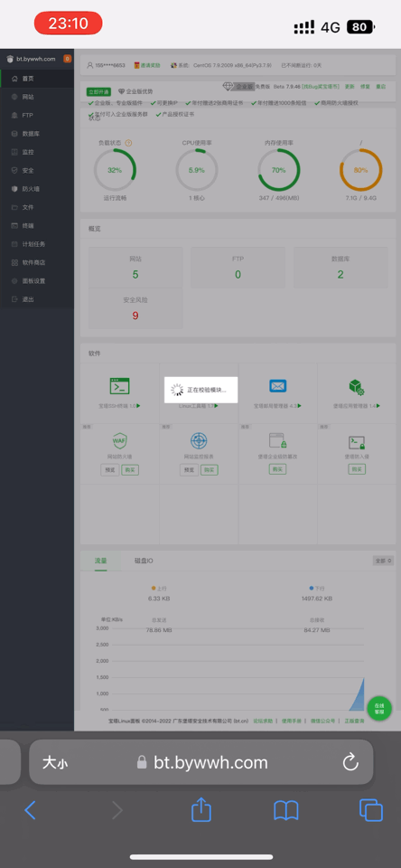
Task: Open the 论坛求助 footer link
Action: pos(263,721)
